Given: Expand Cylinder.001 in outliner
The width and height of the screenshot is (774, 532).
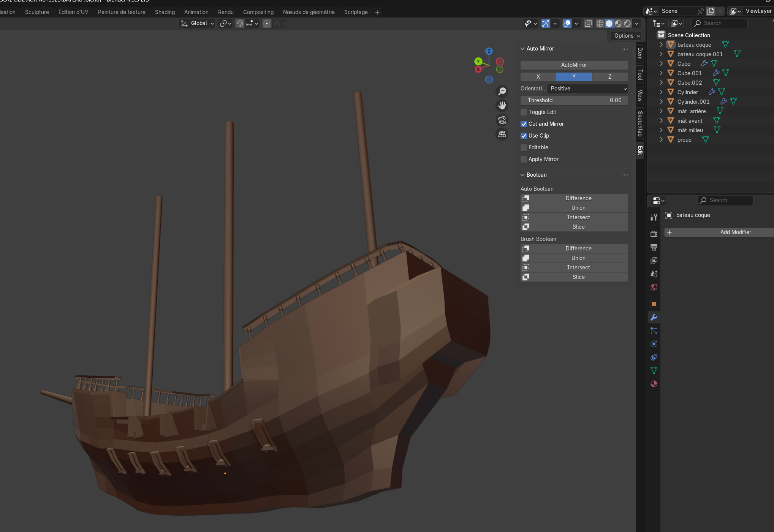Looking at the screenshot, I should [x=661, y=101].
